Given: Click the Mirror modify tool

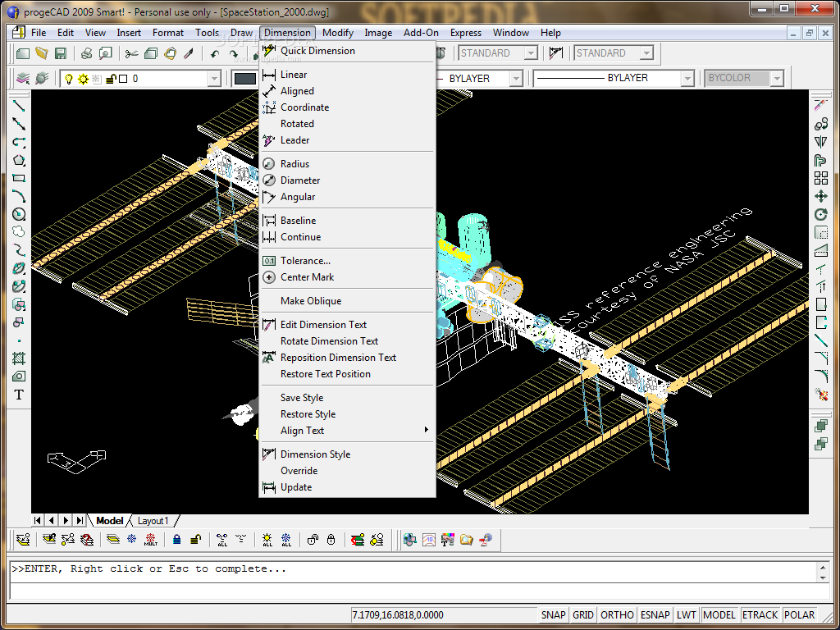Looking at the screenshot, I should pyautogui.click(x=820, y=142).
